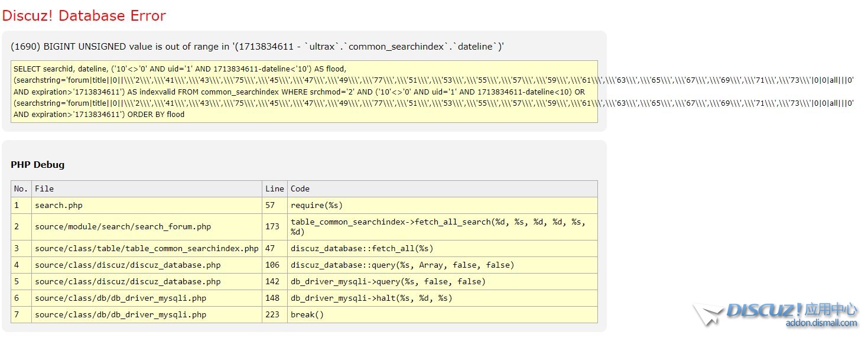
Task: Click the PHP Debug section heading
Action: (38, 165)
